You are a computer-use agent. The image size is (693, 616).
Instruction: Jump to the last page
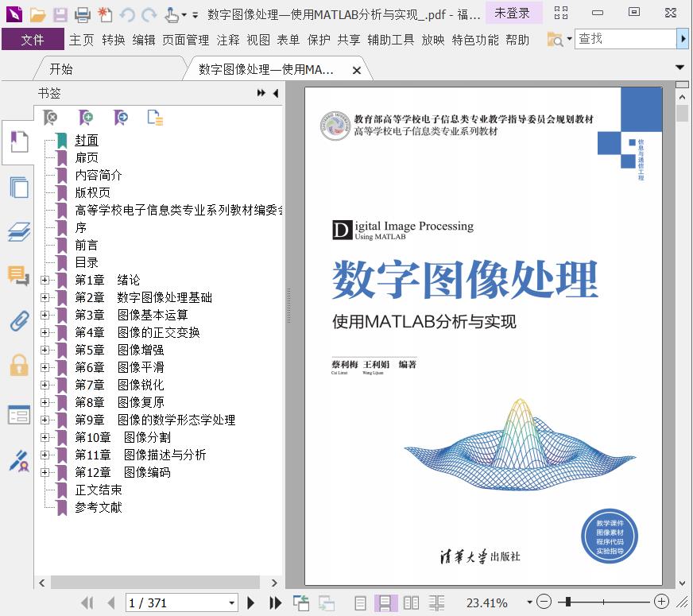click(x=275, y=602)
